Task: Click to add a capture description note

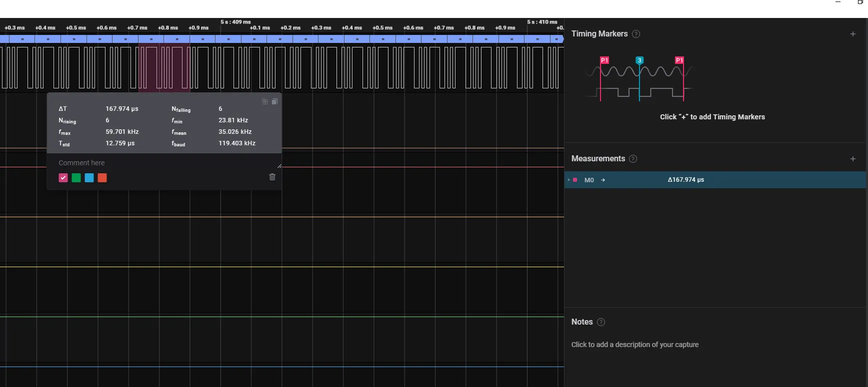Action: [635, 345]
